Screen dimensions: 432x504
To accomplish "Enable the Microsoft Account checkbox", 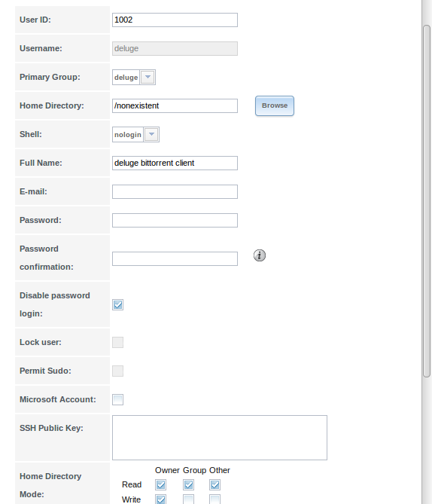I will (x=118, y=399).
